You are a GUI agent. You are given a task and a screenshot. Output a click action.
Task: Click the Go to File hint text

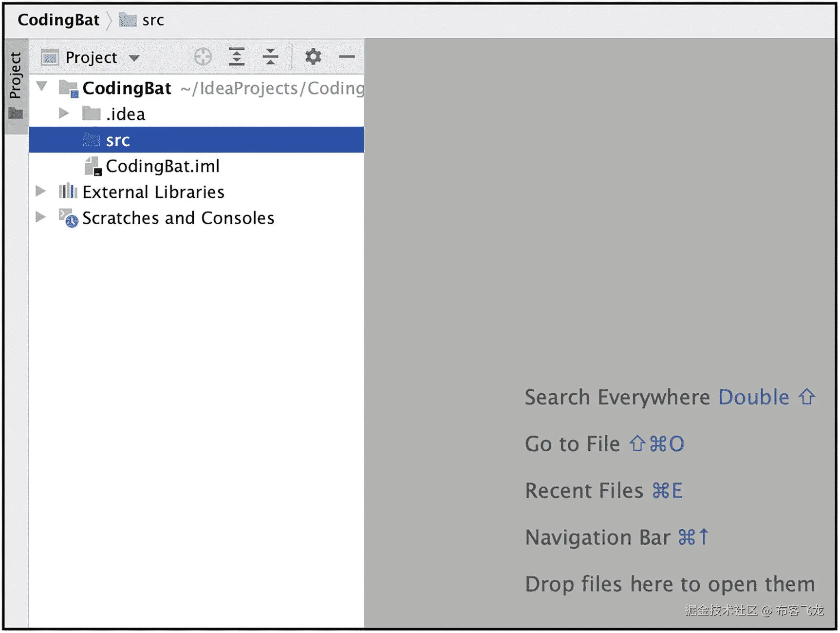tap(572, 444)
